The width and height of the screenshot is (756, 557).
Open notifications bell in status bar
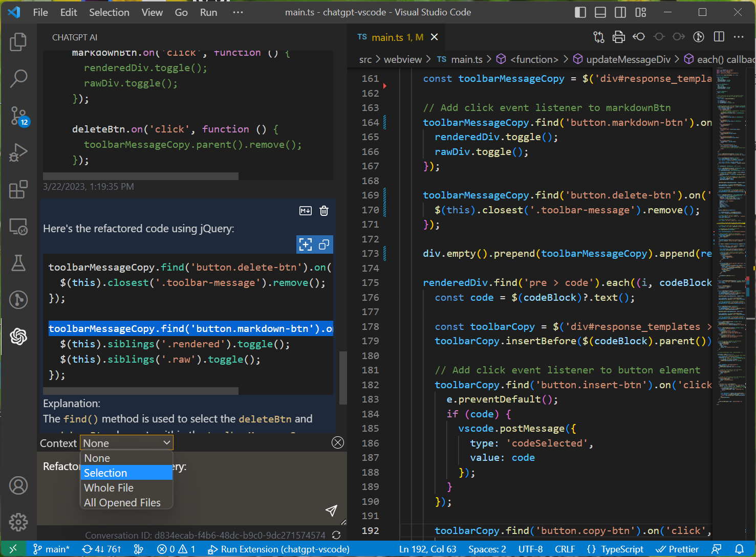(739, 549)
